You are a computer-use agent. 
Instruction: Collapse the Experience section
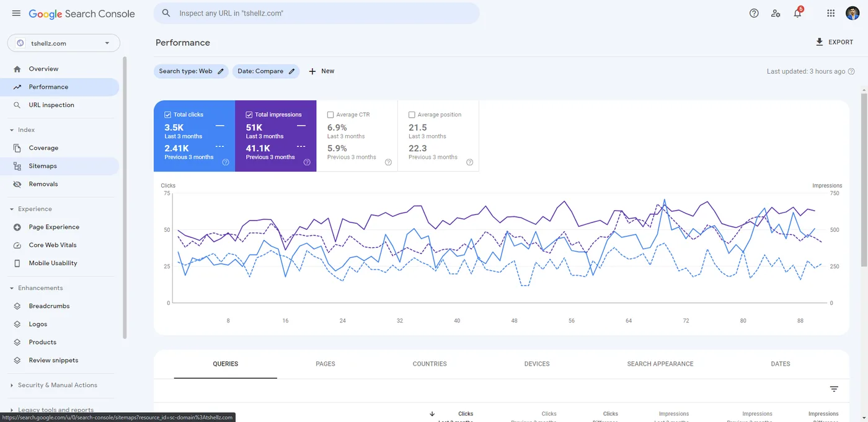[12, 209]
